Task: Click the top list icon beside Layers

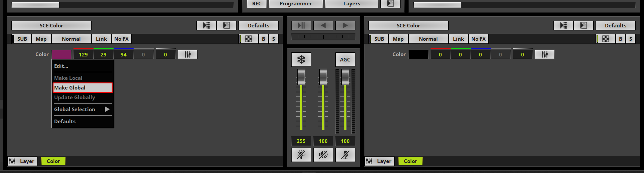Action: click(x=390, y=4)
